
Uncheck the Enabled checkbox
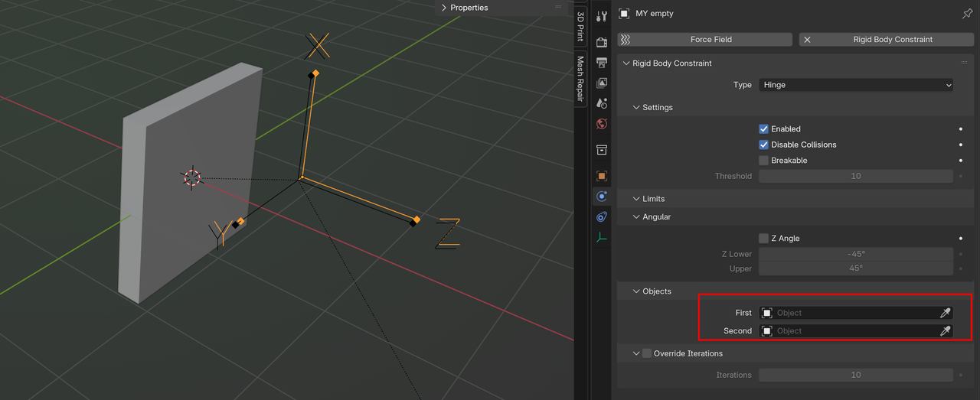click(x=763, y=129)
